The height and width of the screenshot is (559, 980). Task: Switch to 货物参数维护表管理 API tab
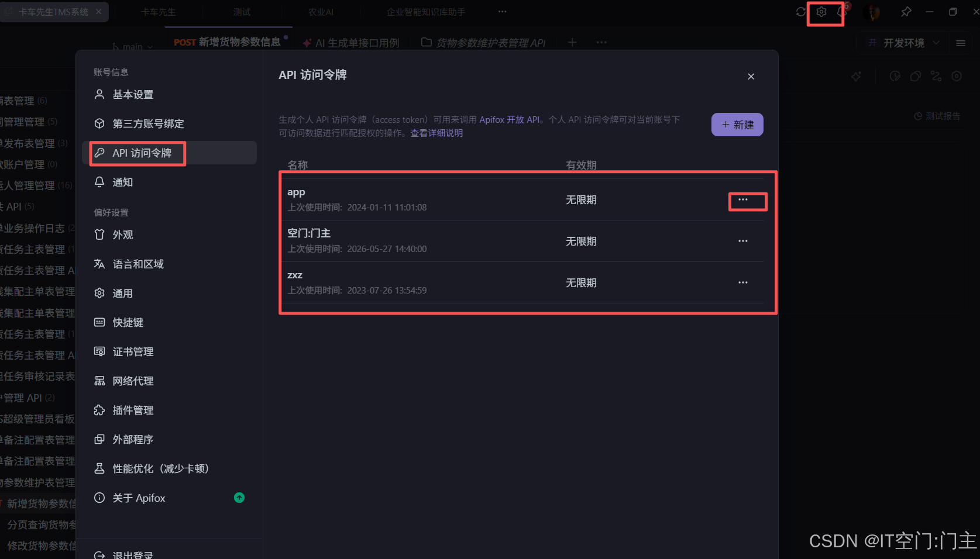pyautogui.click(x=483, y=43)
